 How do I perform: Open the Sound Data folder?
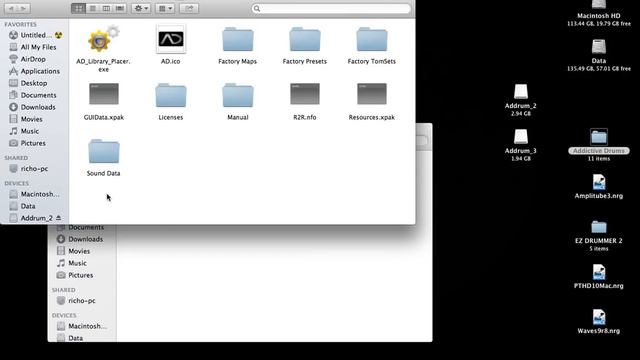point(104,151)
